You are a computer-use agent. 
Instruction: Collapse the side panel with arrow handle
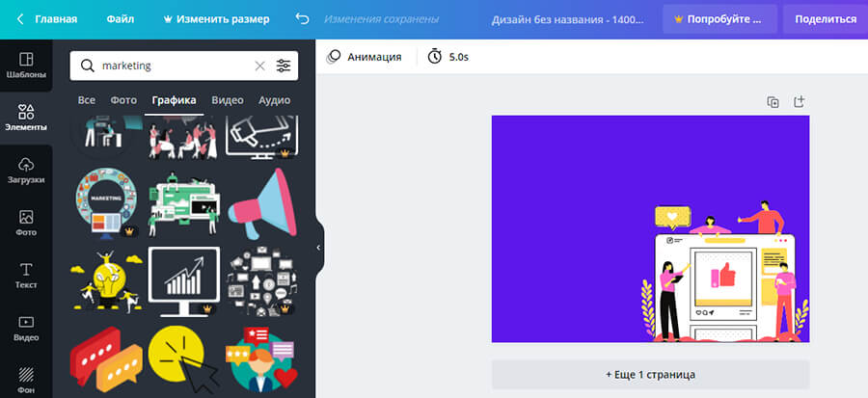pos(318,248)
